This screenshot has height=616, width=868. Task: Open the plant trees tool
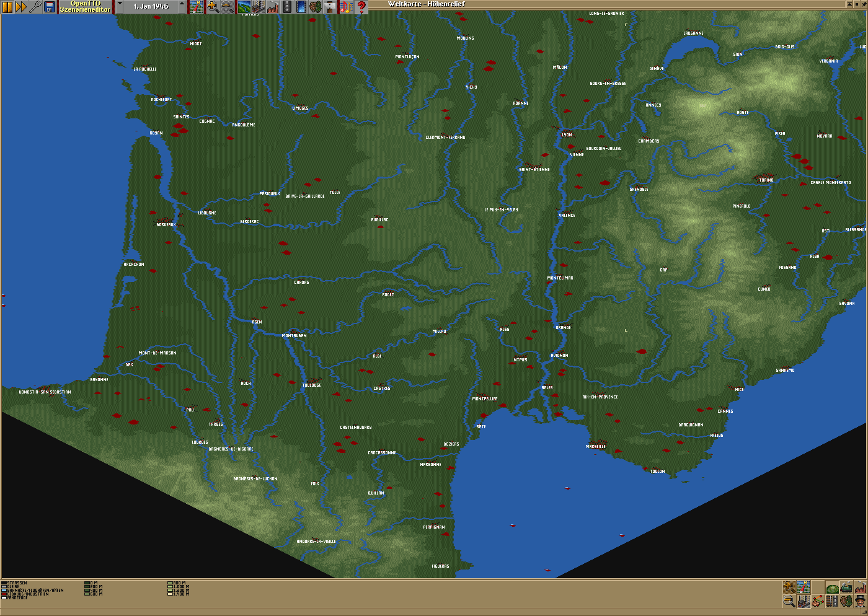[316, 7]
